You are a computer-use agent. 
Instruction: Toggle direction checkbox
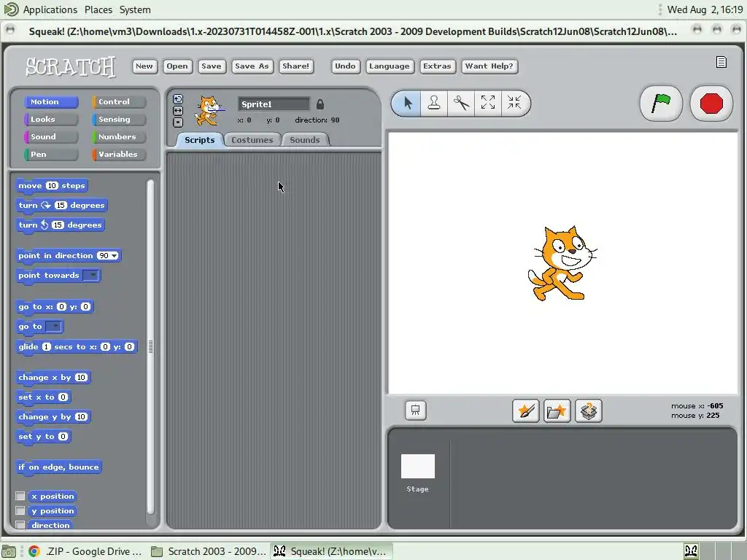[20, 525]
